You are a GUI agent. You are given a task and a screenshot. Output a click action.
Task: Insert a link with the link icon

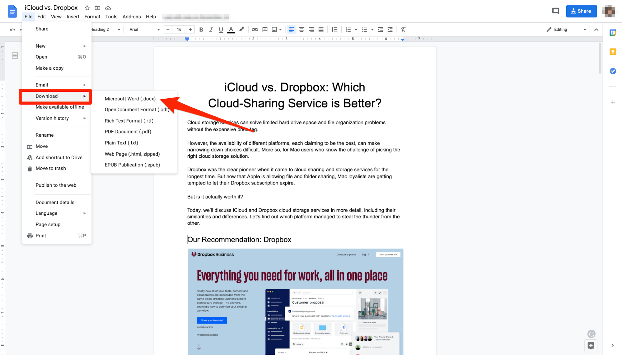coord(255,29)
